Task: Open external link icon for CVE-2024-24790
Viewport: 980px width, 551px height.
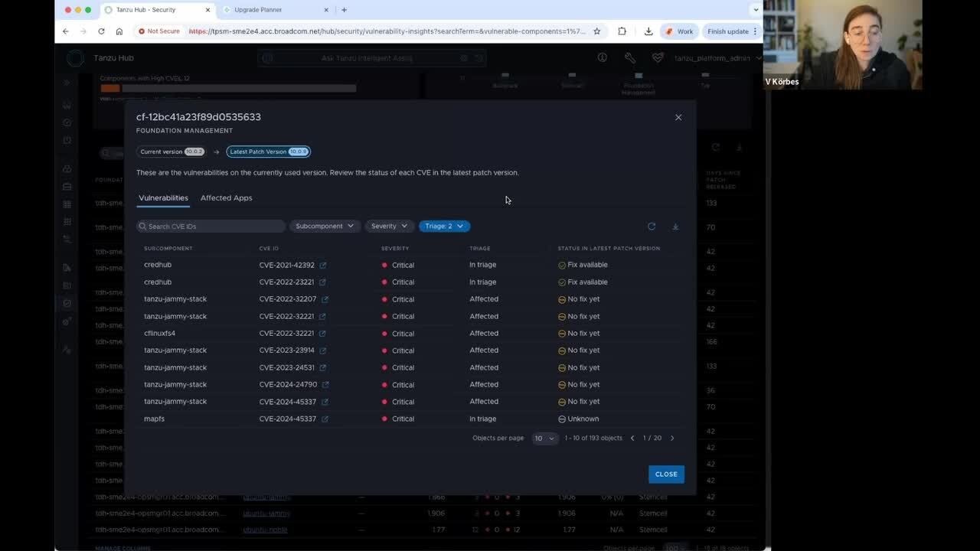Action: (x=325, y=385)
